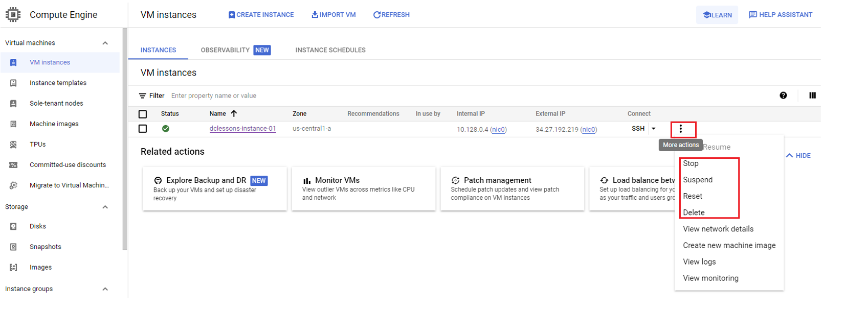This screenshot has height=333, width=868.
Task: Choose Stop from the actions menu
Action: [691, 163]
